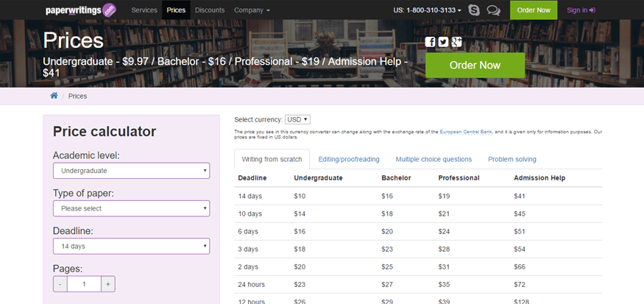The image size is (644, 304).
Task: Click $51 Admission Help 6 days price
Action: coord(520,231)
